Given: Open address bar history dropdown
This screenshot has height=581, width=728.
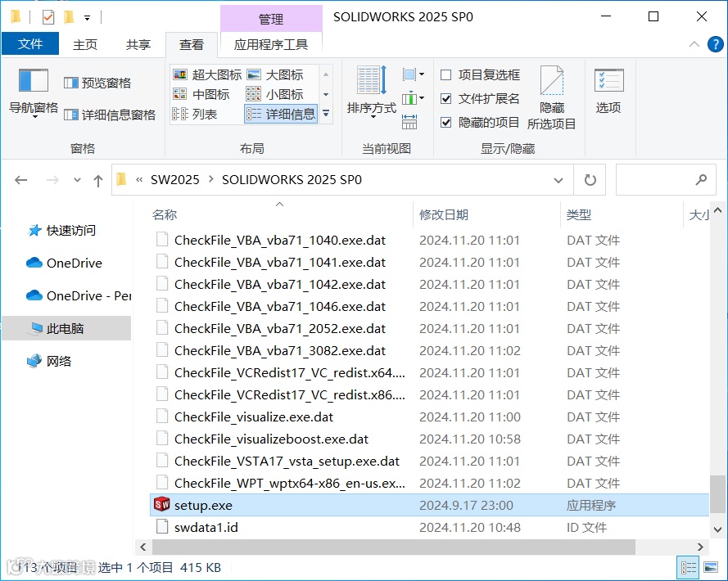Looking at the screenshot, I should (x=558, y=179).
